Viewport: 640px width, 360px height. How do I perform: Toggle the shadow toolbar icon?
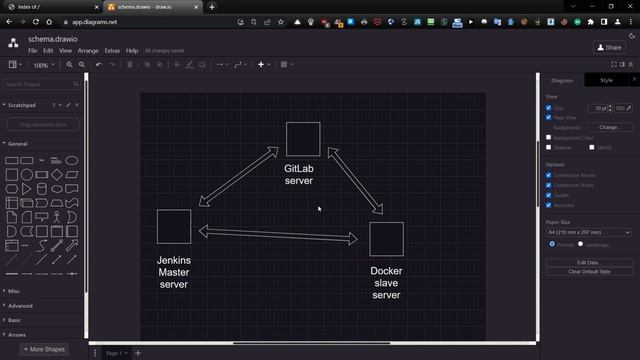(202, 64)
